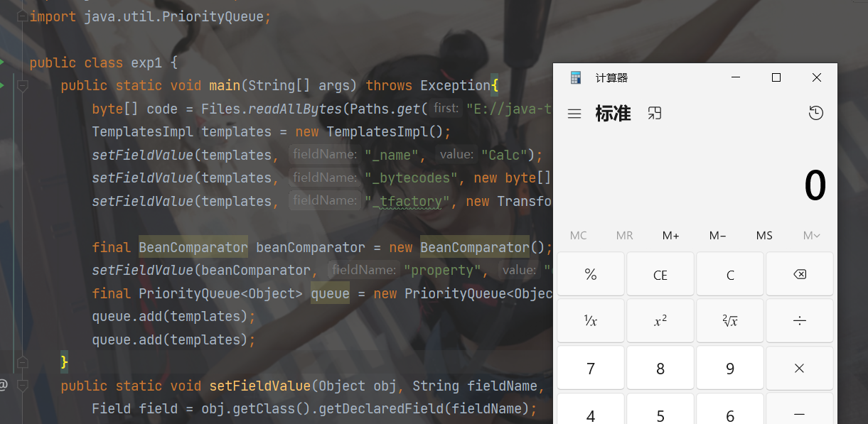Collapse the main method fold marker
Image resolution: width=868 pixels, height=424 pixels.
coord(22,86)
